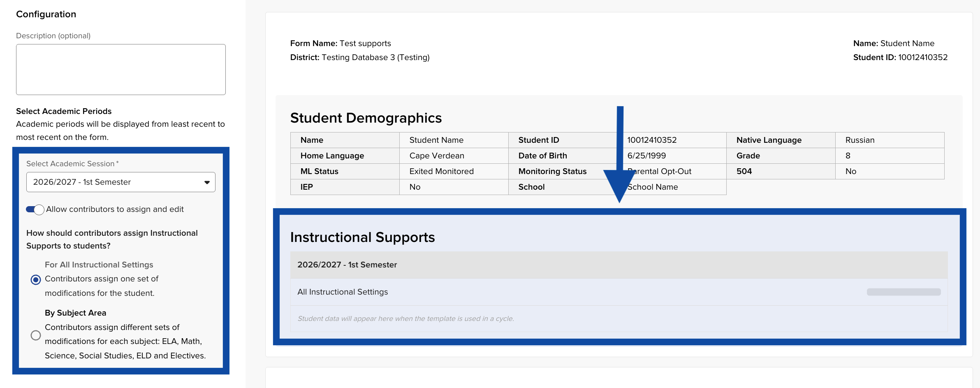The height and width of the screenshot is (388, 980).
Task: Click the 'Student ID: 10012410352' header text
Action: (900, 57)
